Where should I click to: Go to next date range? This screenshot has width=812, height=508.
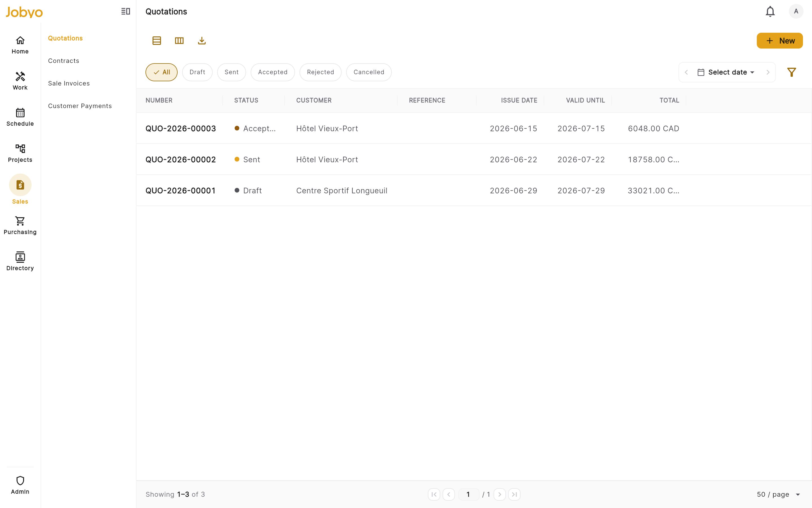click(768, 72)
